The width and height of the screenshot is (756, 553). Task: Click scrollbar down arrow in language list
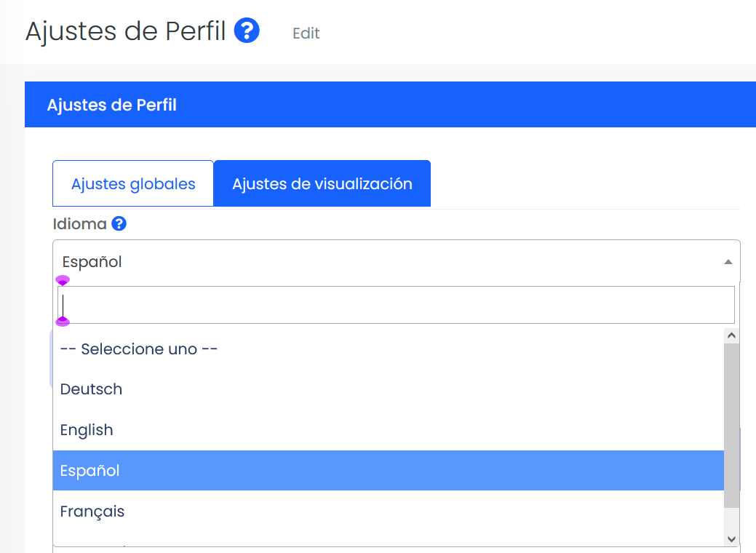pyautogui.click(x=731, y=539)
